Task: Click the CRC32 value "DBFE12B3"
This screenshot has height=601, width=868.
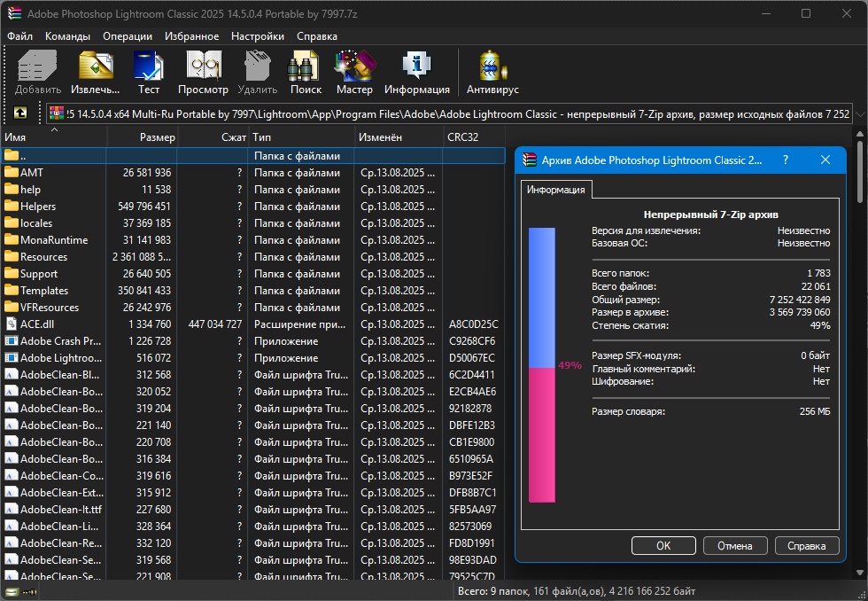Action: tap(472, 425)
